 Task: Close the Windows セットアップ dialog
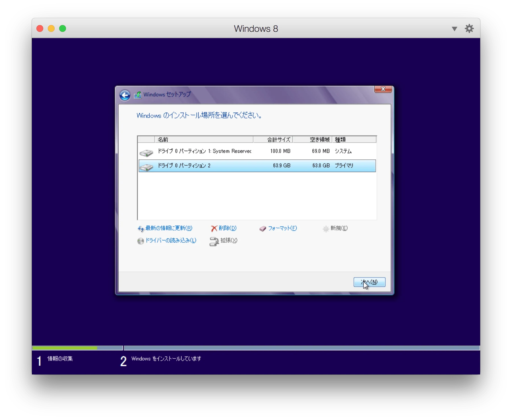point(383,89)
